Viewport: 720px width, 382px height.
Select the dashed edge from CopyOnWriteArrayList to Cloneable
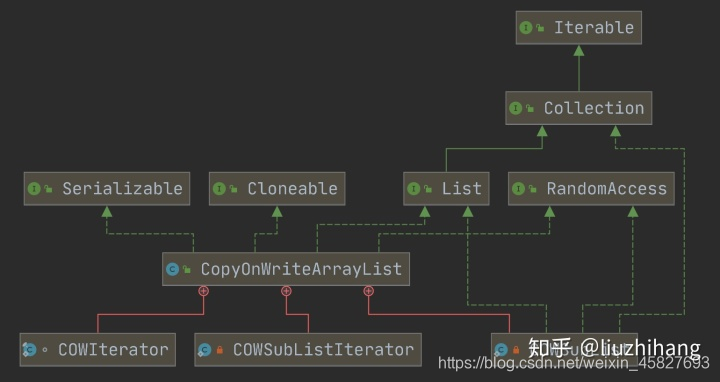266,234
